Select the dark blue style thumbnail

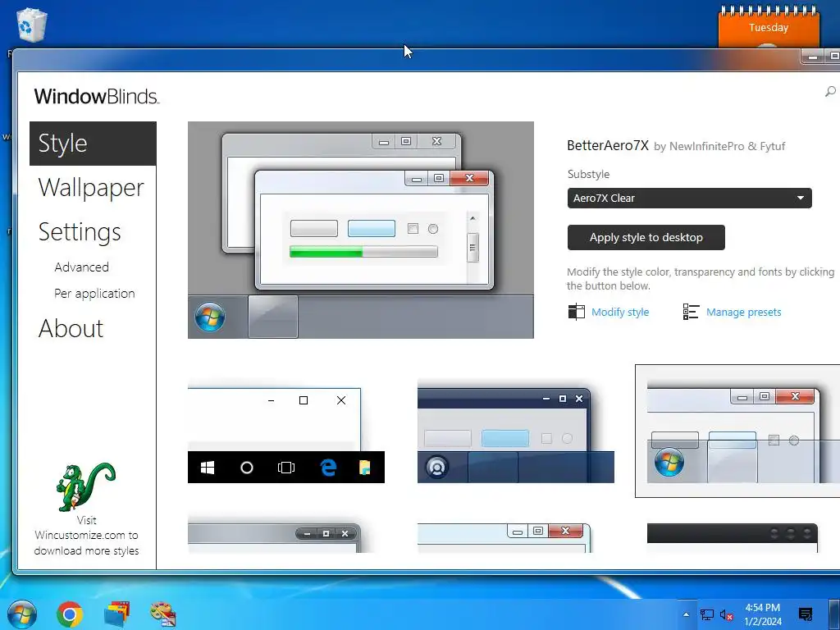[516, 431]
